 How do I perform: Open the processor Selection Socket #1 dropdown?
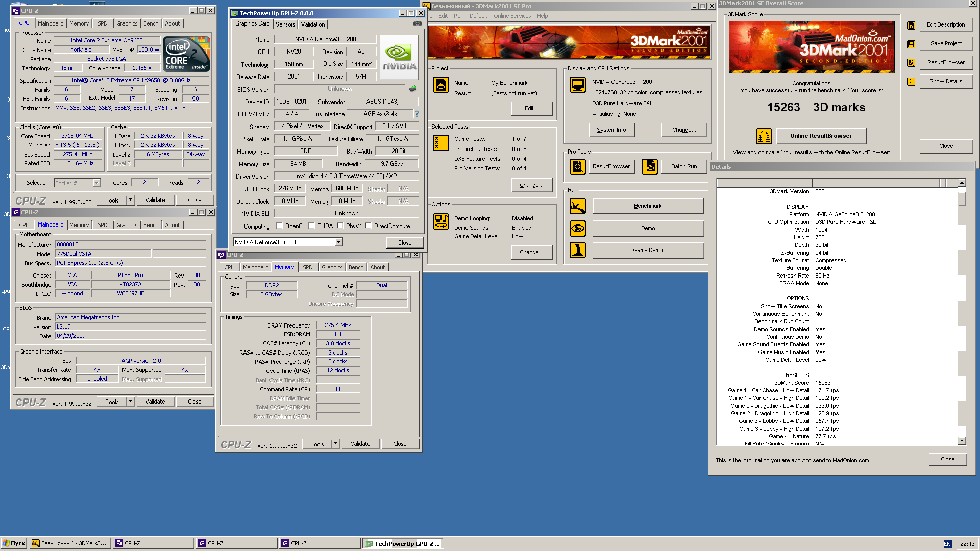[96, 183]
